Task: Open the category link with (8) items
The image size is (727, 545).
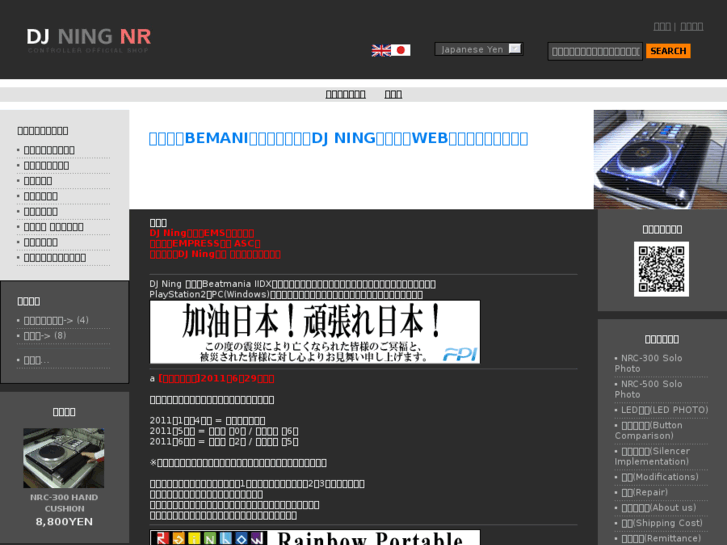Action: [45, 336]
